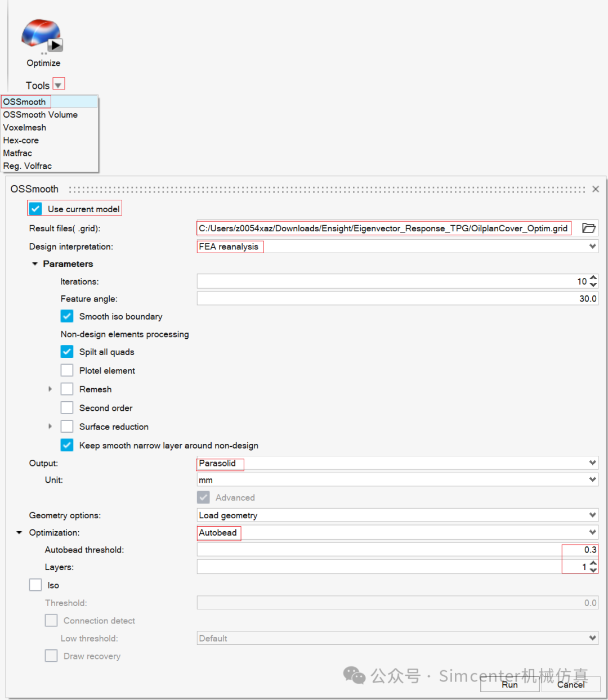Screen dimensions: 608x700
Task: Open the Tools dropdown arrow
Action: tap(58, 85)
